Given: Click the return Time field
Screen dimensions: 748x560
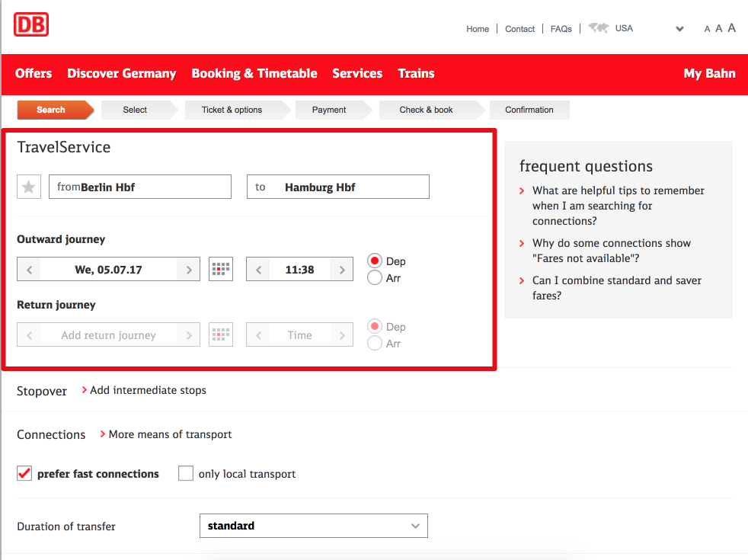Looking at the screenshot, I should [299, 334].
